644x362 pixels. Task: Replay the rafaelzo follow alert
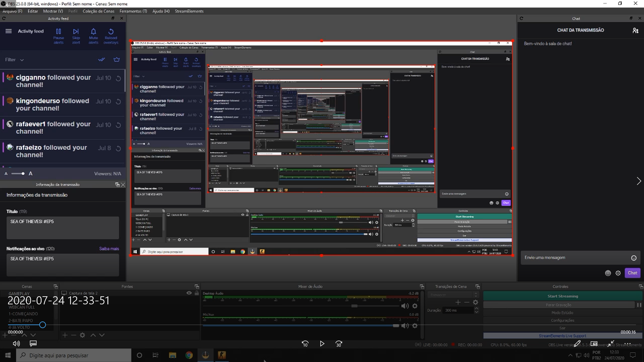[118, 148]
